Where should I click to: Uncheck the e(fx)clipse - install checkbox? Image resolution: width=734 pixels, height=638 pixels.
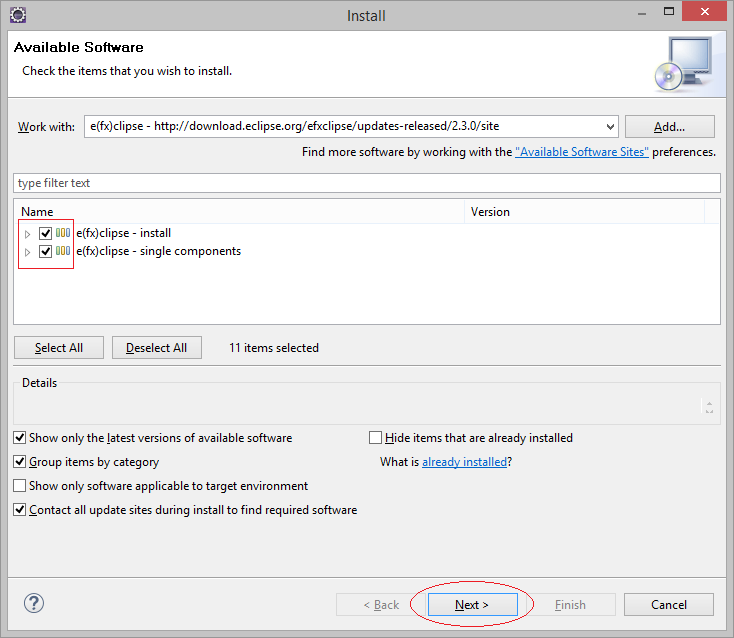tap(45, 233)
